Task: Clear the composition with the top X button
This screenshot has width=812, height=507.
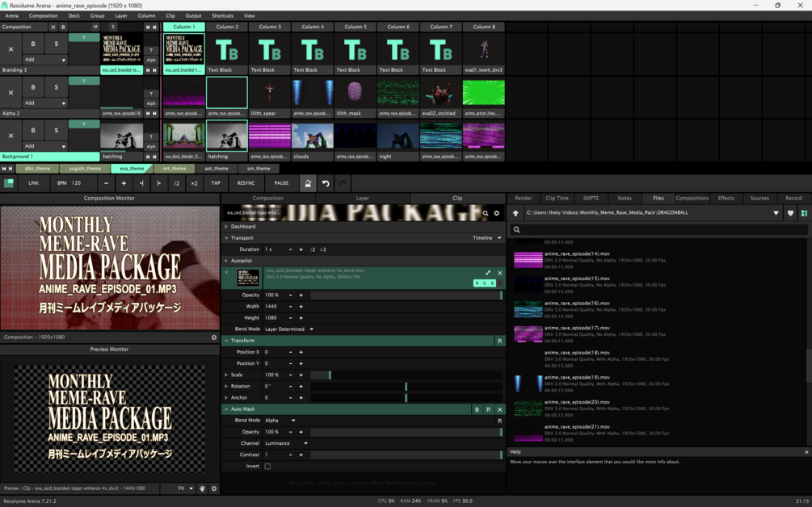Action: pos(53,27)
